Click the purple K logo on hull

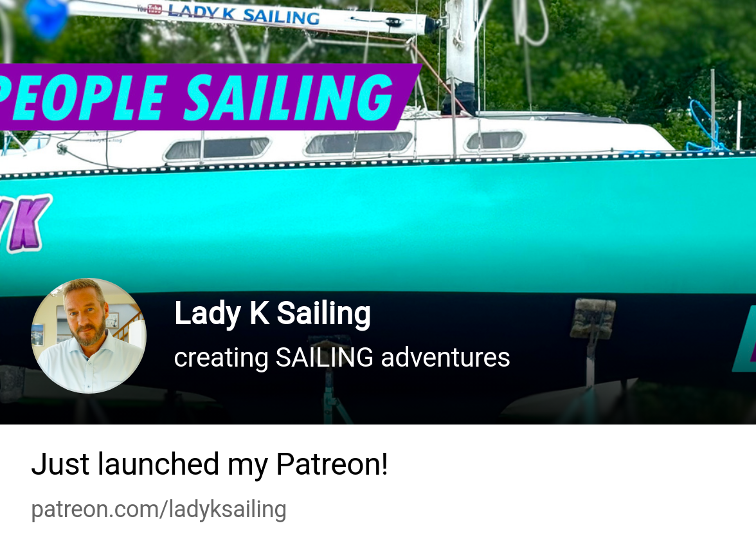[24, 223]
